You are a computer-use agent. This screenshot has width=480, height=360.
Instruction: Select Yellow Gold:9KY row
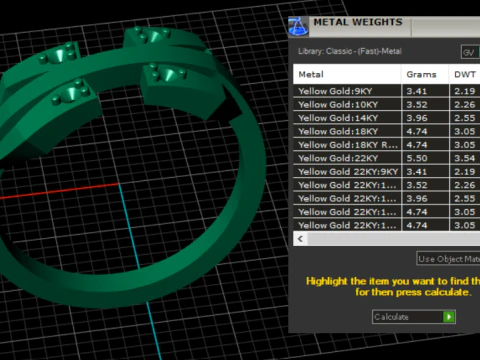[x=387, y=91]
